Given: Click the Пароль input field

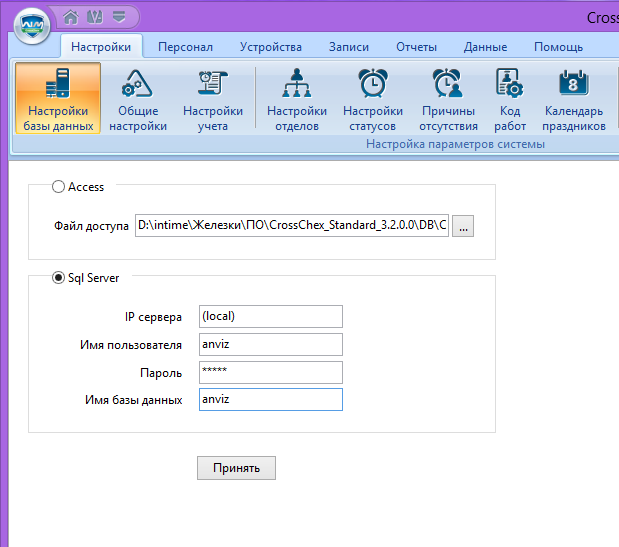Looking at the screenshot, I should pyautogui.click(x=271, y=372).
